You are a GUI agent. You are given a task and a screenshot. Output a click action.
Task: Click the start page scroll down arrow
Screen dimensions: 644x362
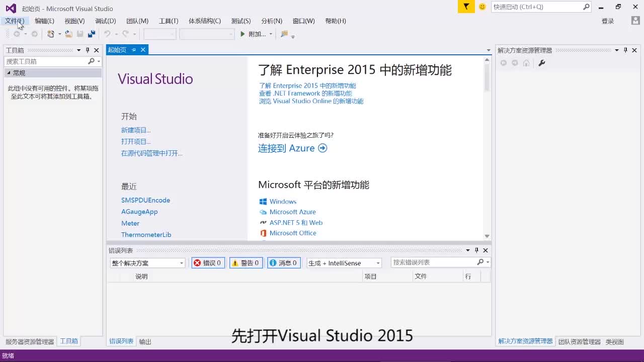[487, 236]
